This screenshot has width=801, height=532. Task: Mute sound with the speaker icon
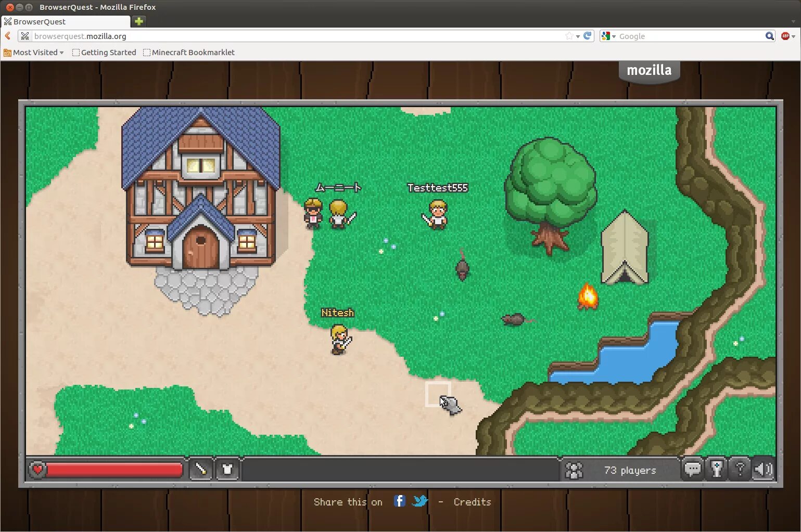[x=763, y=470]
